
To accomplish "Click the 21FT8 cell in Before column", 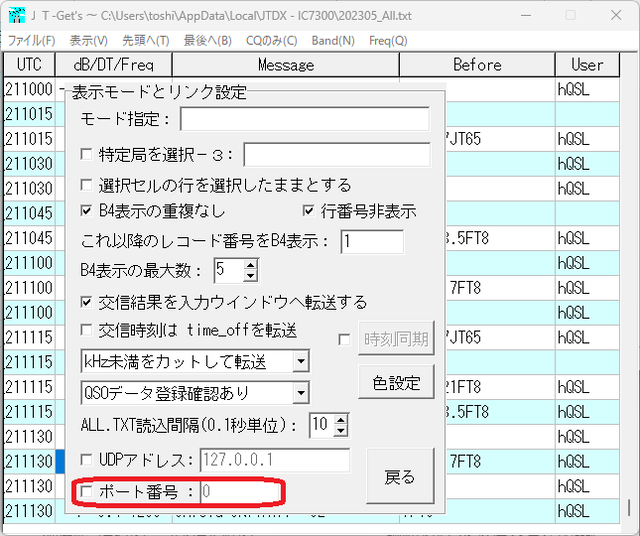I will point(500,387).
